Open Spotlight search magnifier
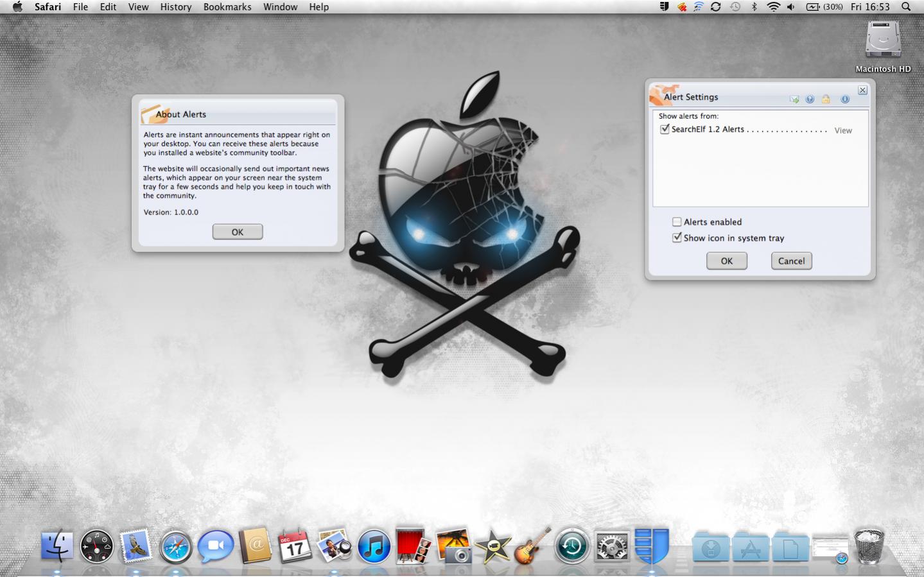This screenshot has height=577, width=924. click(x=906, y=6)
